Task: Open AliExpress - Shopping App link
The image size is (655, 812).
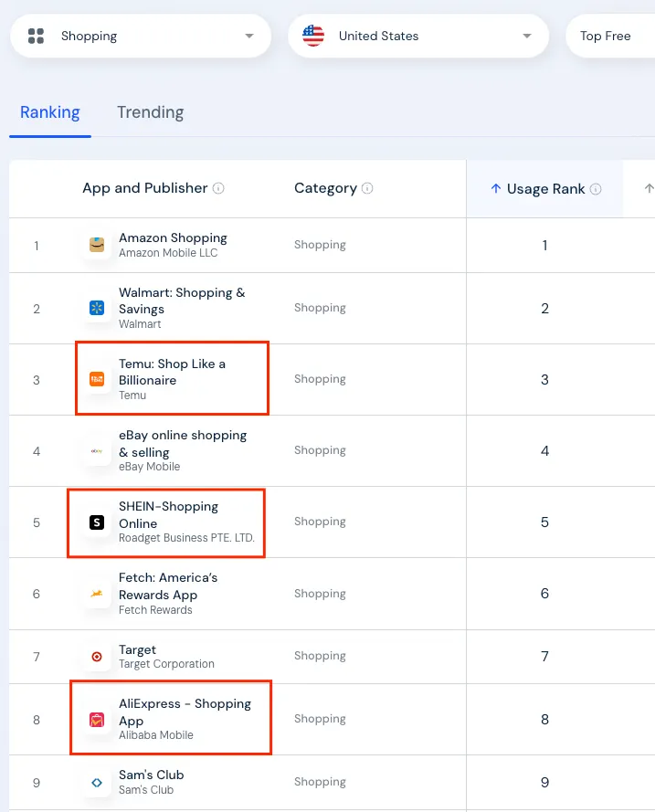Action: click(x=185, y=712)
